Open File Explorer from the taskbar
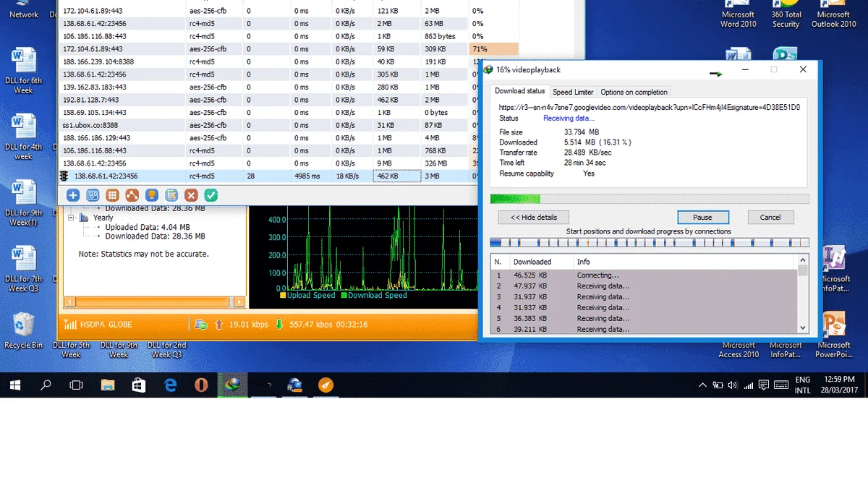 [x=108, y=385]
